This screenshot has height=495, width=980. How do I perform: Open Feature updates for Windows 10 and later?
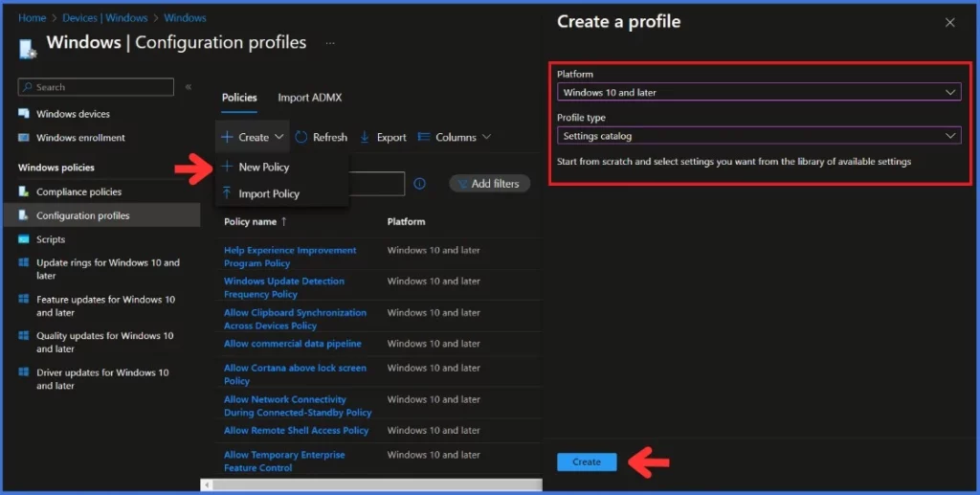tap(105, 305)
